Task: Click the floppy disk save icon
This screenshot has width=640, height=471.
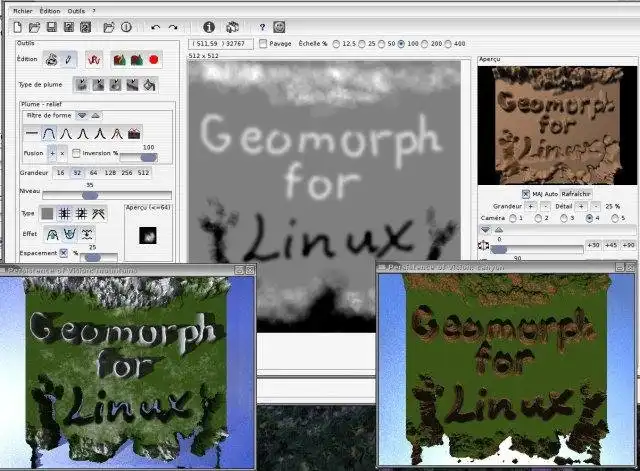Action: pyautogui.click(x=52, y=27)
